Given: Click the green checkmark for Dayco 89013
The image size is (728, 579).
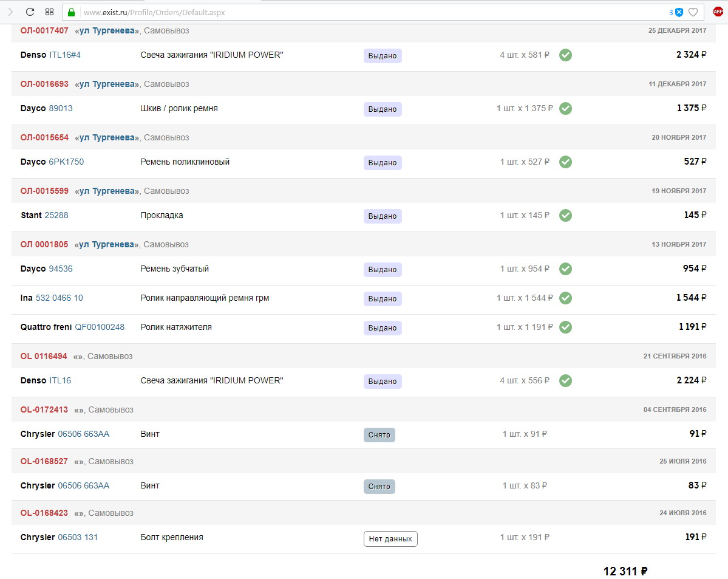Looking at the screenshot, I should (x=565, y=108).
